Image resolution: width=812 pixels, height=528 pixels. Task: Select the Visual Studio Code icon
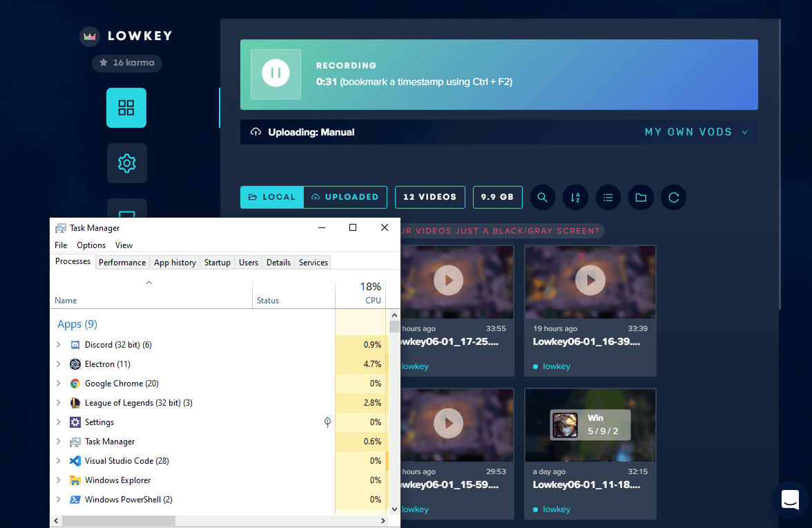point(75,461)
